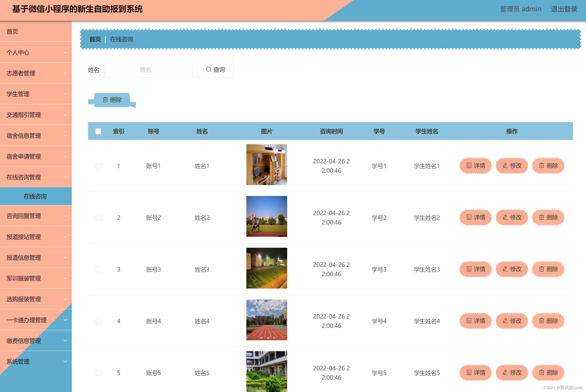Click 删除 trash icon for row 1
The width and height of the screenshot is (586, 392).
pos(541,165)
